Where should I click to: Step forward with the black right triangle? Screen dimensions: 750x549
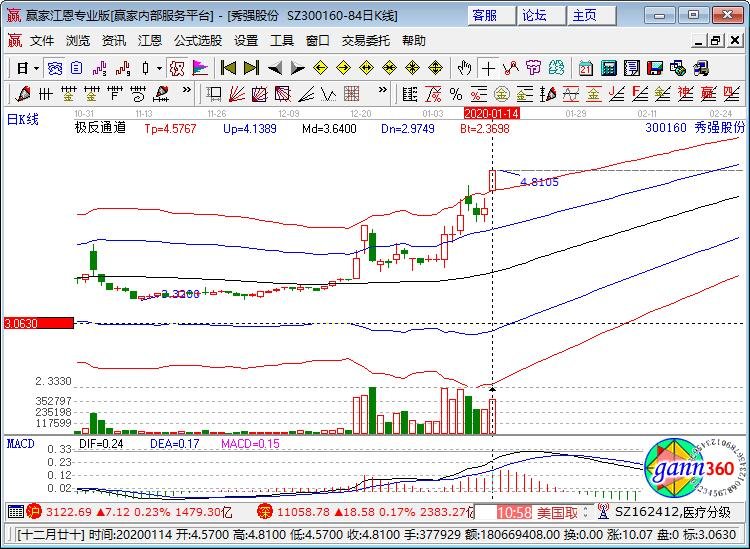298,68
